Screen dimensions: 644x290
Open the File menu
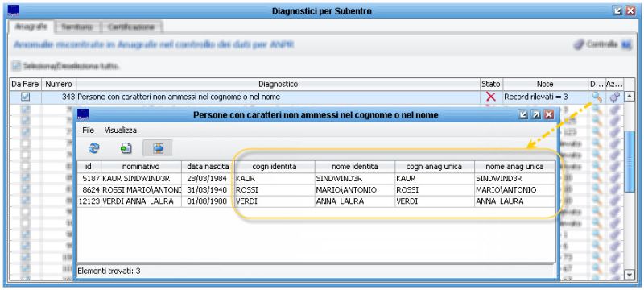pos(88,130)
